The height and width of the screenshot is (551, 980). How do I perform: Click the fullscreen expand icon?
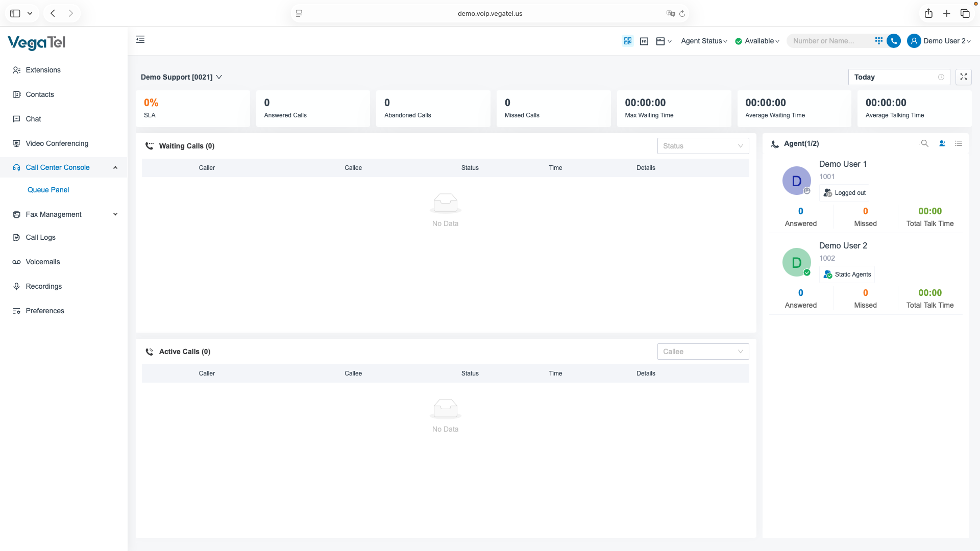[963, 77]
